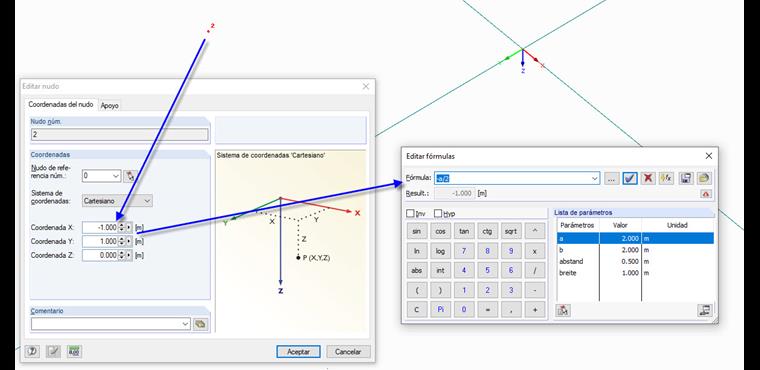Expand the Fórmula dropdown

595,178
